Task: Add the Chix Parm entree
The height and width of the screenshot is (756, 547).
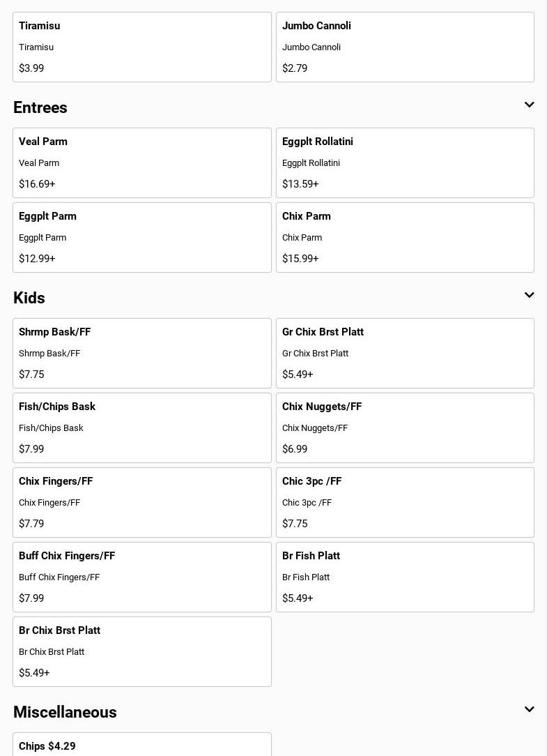Action: [x=405, y=238]
